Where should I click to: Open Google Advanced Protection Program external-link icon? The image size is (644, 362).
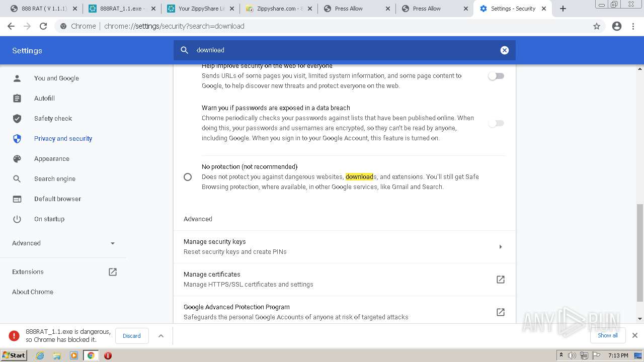coord(501,312)
